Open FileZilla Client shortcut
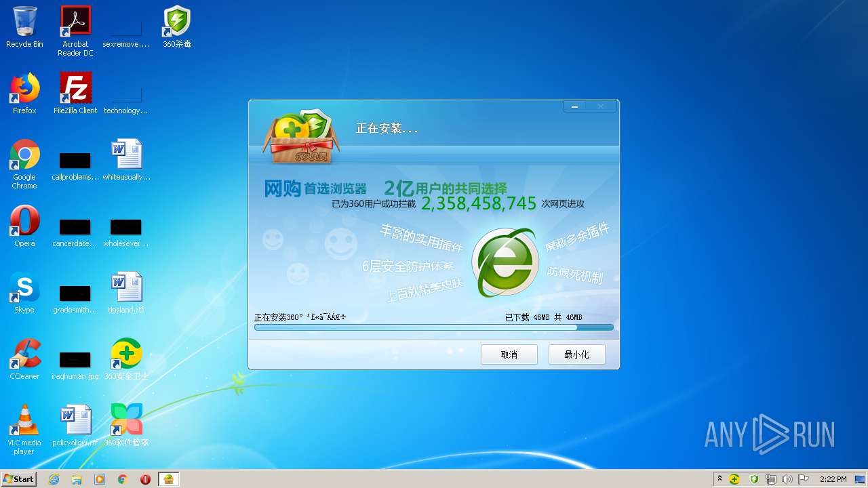Viewport: 868px width, 488px height. pos(75,94)
